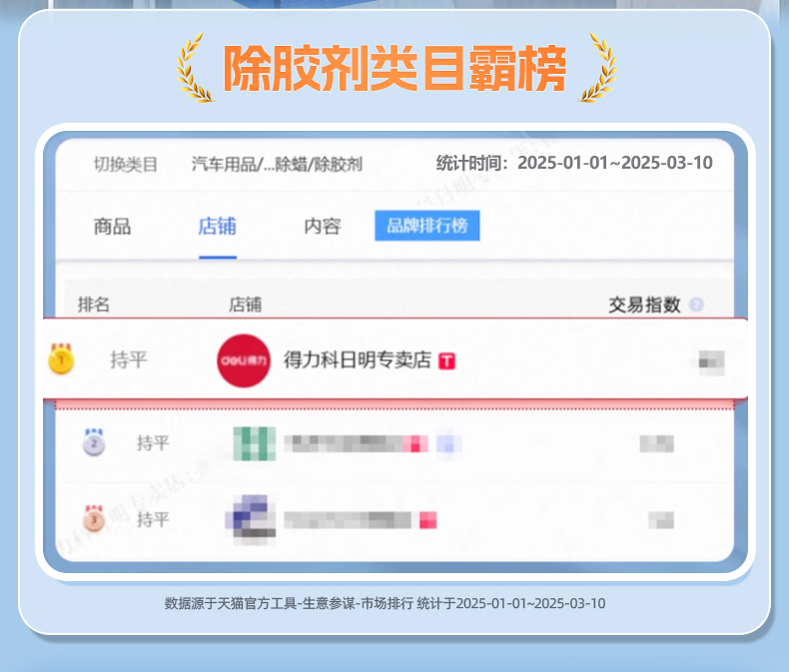This screenshot has height=672, width=789.
Task: Click the green logo of second-ranked store
Action: point(254,443)
